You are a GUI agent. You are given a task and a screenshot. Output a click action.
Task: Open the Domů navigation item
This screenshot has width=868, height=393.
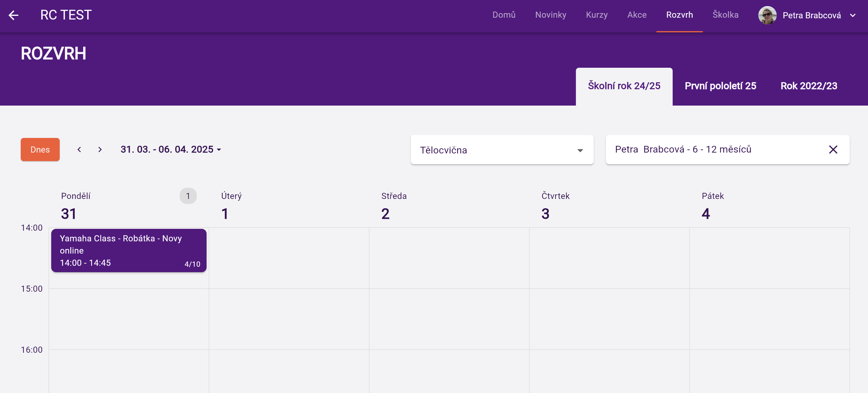pos(504,15)
